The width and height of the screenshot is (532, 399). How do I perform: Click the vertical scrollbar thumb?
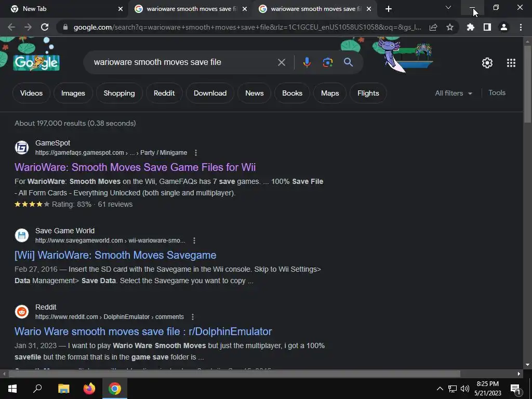coord(527,84)
